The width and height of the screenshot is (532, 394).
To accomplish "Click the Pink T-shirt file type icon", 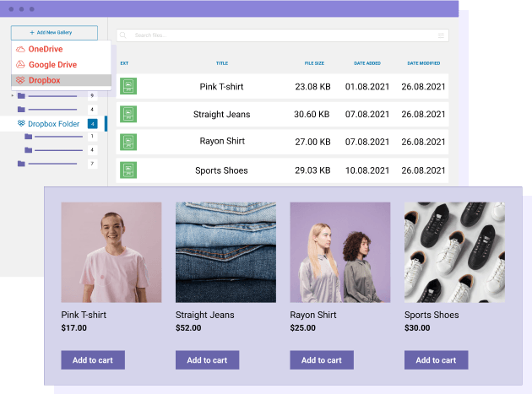I will click(x=128, y=86).
